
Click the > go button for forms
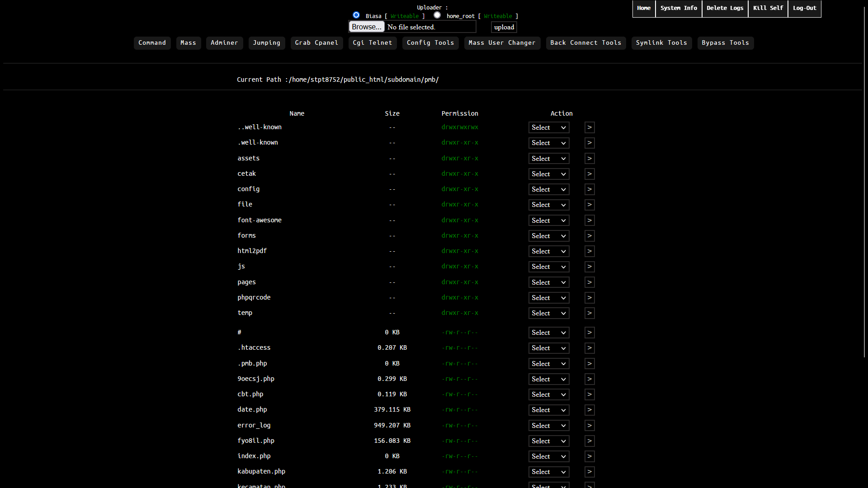tap(590, 236)
